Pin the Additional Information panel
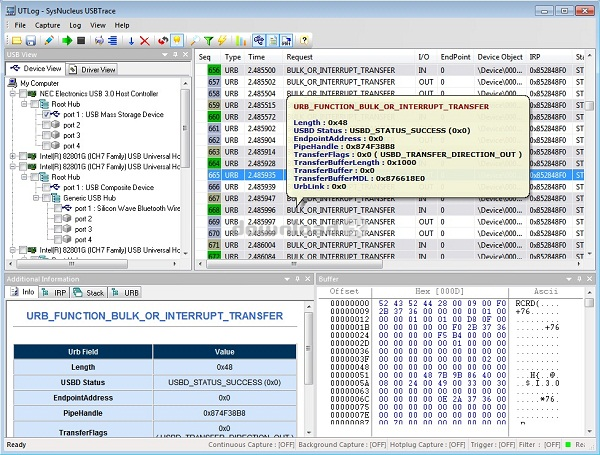 pos(297,279)
